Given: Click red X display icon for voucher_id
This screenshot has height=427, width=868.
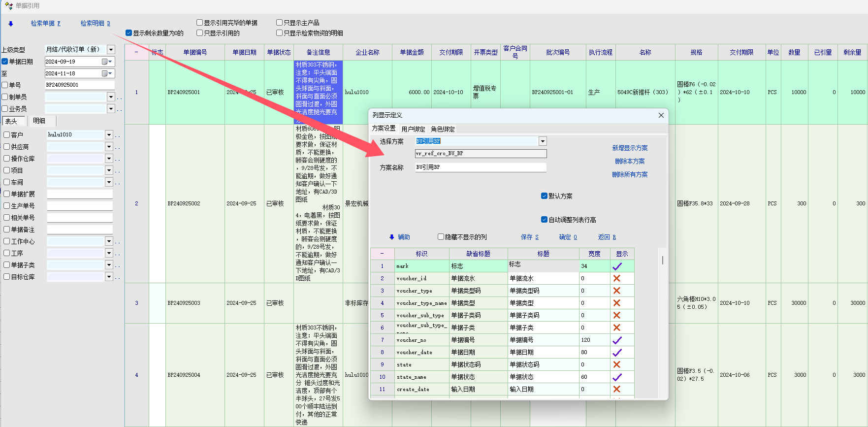Looking at the screenshot, I should tap(617, 278).
